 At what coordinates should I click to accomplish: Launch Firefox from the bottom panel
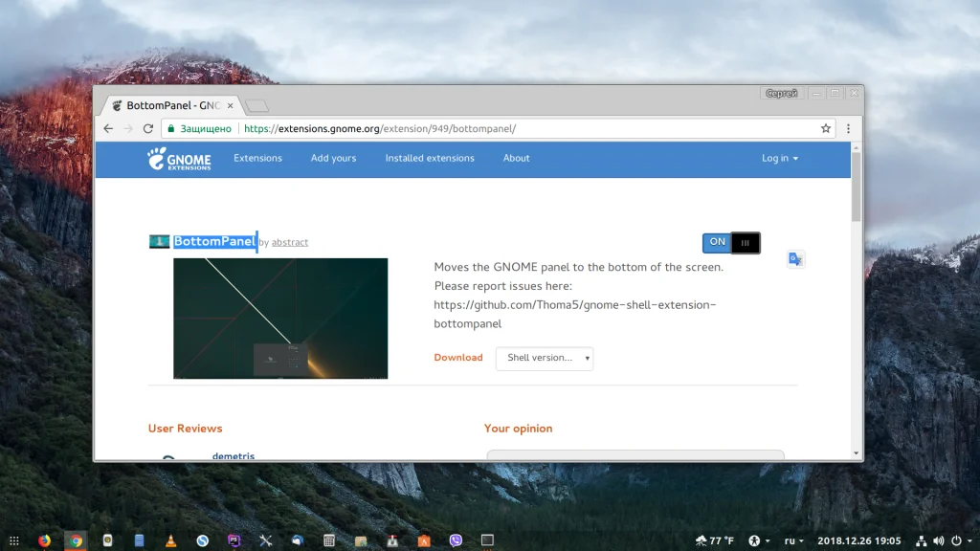(44, 540)
